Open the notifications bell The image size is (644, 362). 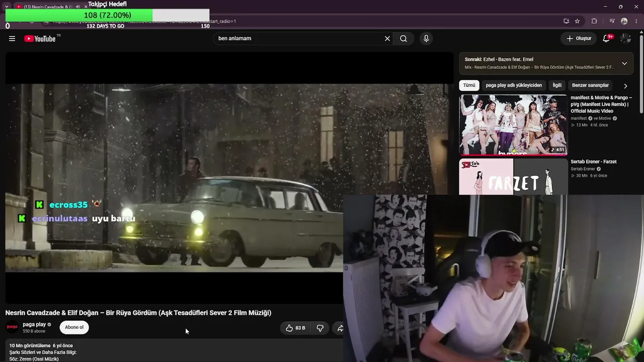[607, 39]
